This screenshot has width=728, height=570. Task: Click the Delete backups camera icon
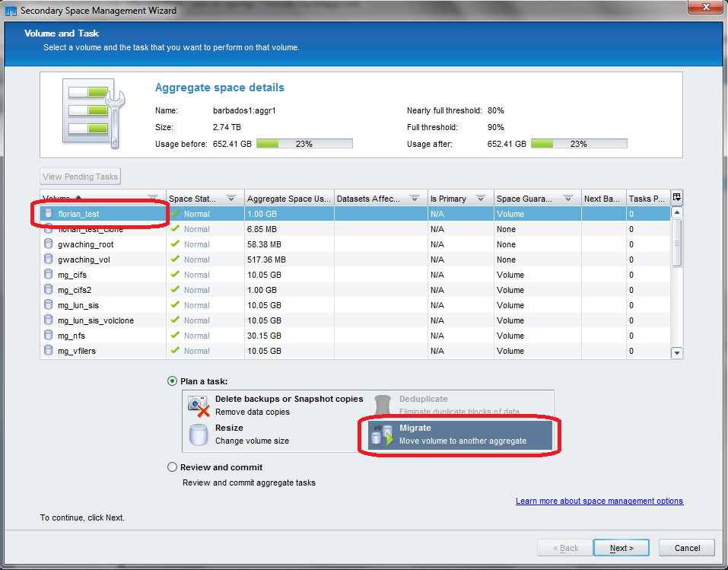click(199, 406)
